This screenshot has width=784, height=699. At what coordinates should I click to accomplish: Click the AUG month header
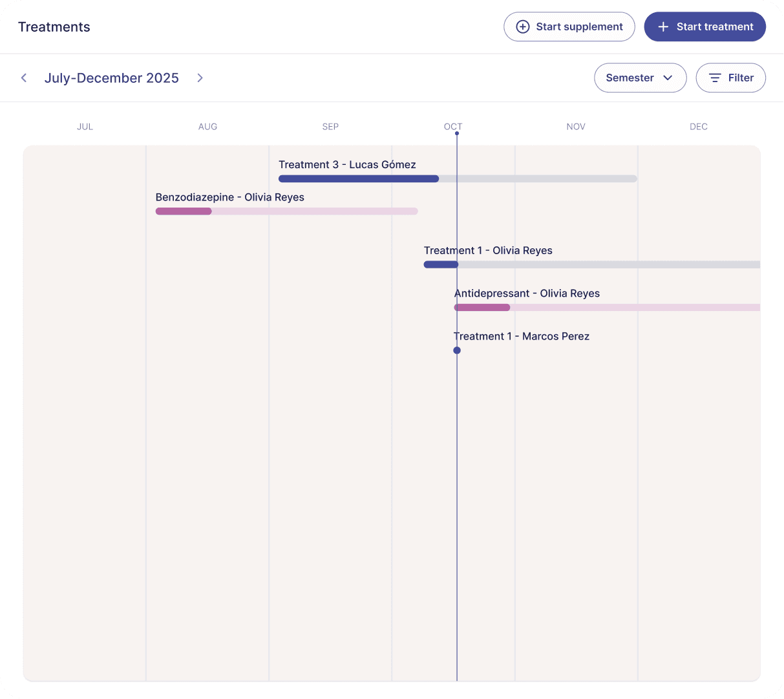(207, 127)
